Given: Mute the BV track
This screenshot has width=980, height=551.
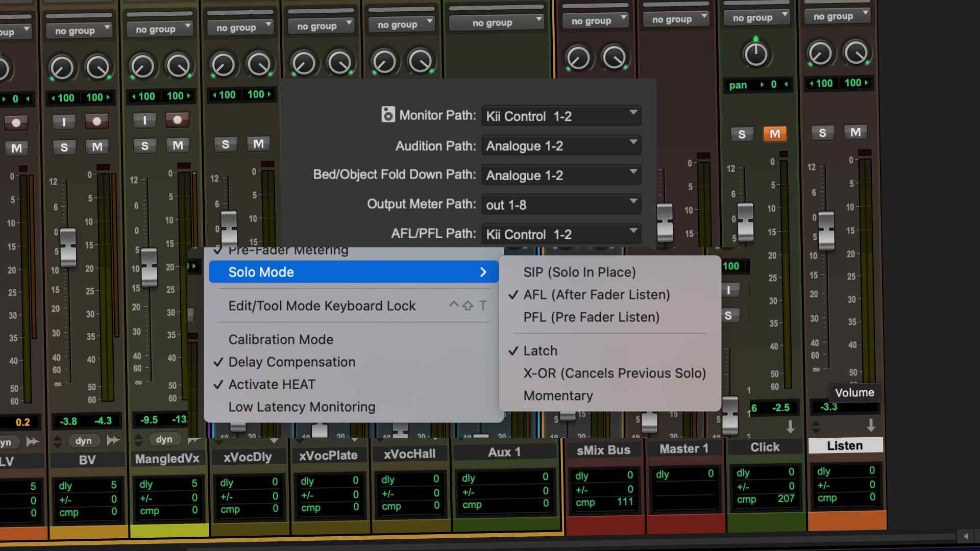Looking at the screenshot, I should pos(97,147).
